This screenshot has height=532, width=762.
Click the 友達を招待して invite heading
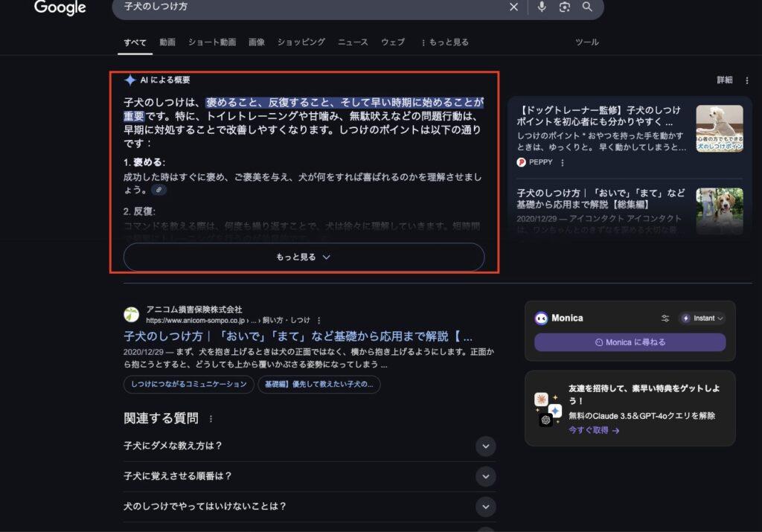[x=644, y=394]
